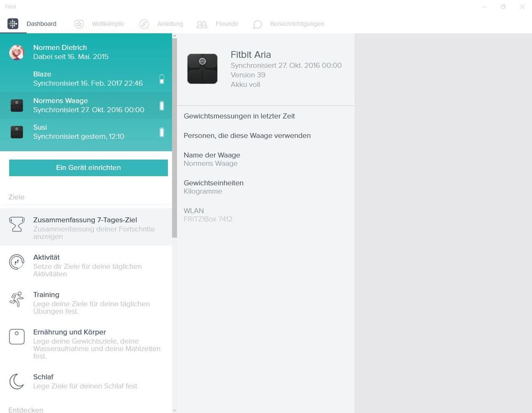Open Normen Dietrich's profile entry
This screenshot has width=532, height=413.
[x=86, y=52]
